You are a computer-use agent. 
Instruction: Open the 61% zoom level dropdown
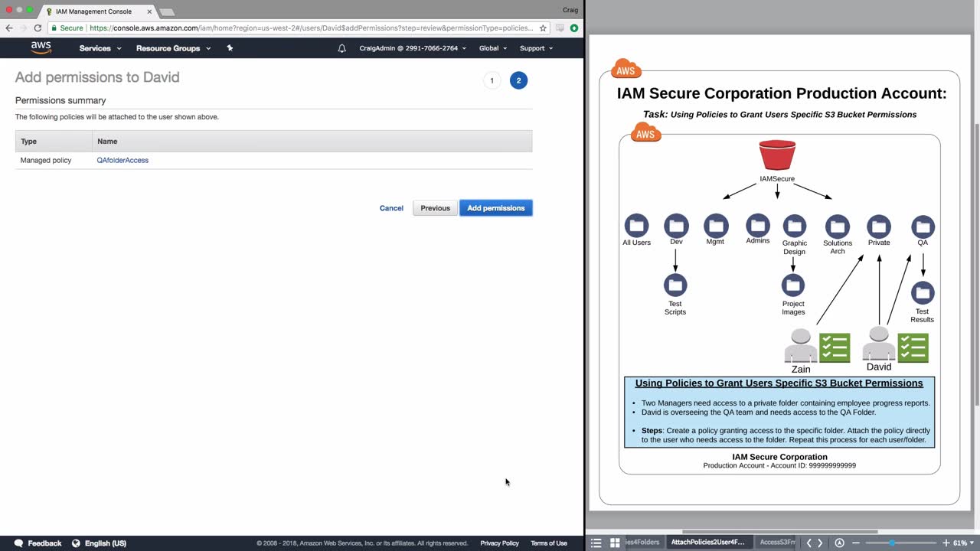pyautogui.click(x=964, y=543)
